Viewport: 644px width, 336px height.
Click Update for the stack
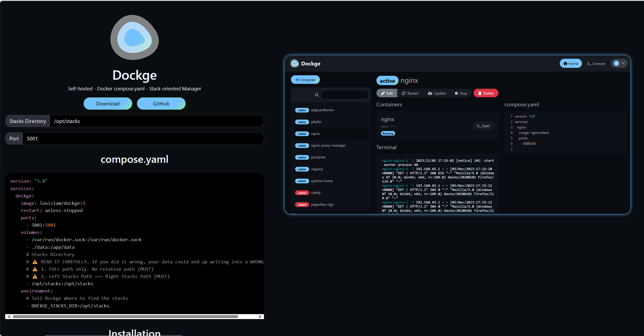point(437,93)
